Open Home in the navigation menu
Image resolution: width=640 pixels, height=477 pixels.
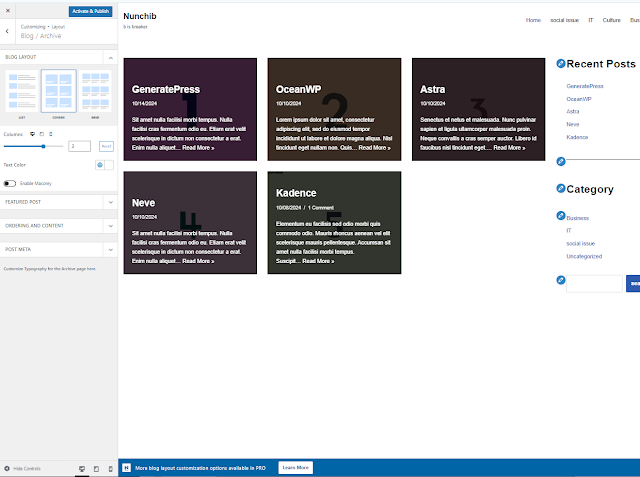[533, 20]
